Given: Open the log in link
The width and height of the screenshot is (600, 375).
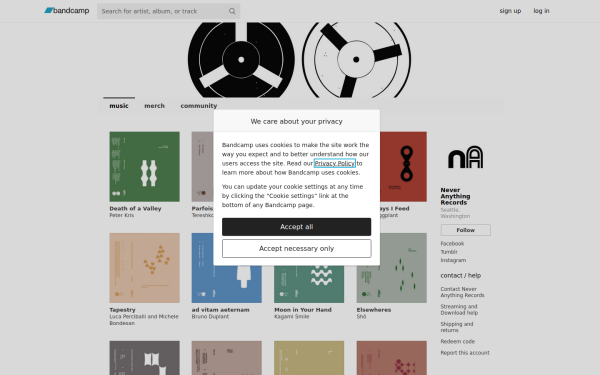Looking at the screenshot, I should 541,11.
